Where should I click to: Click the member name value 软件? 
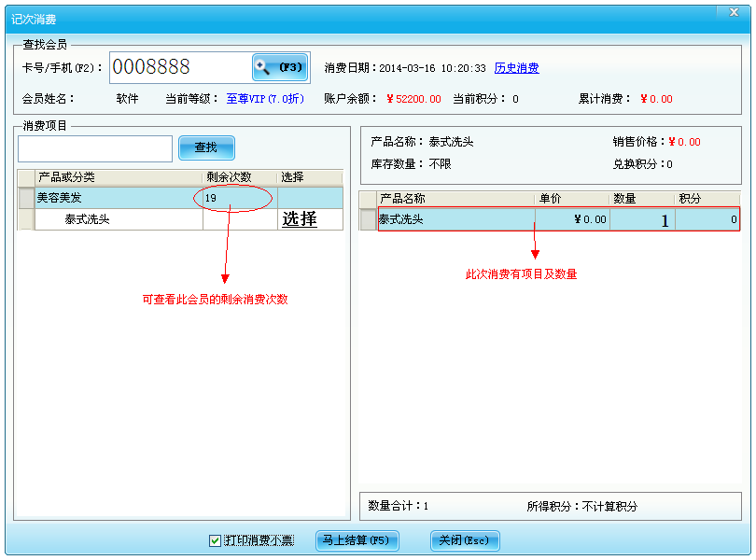coord(127,99)
